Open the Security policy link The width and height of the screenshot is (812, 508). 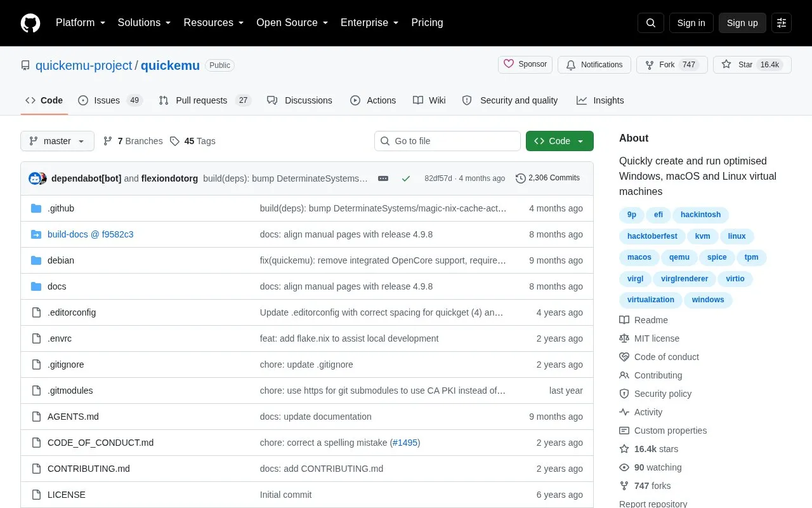point(655,394)
